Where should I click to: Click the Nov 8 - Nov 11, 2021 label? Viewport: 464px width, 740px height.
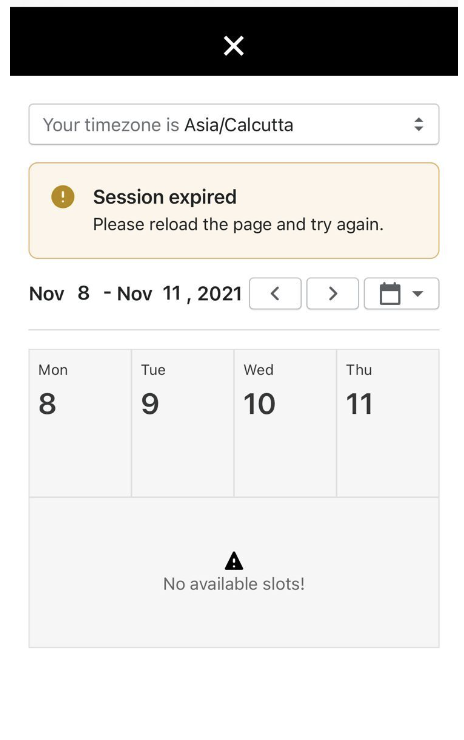(x=135, y=294)
